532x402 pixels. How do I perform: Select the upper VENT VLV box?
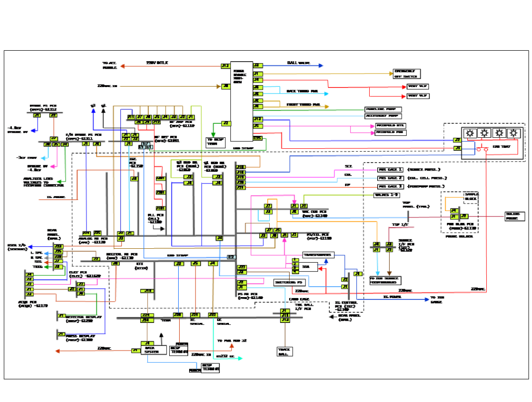418,87
